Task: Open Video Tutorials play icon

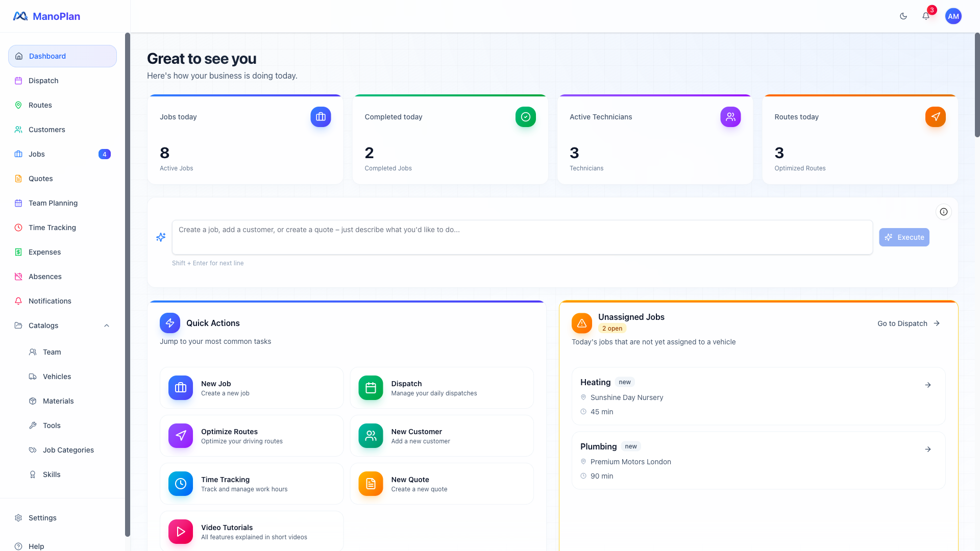Action: 181,532
